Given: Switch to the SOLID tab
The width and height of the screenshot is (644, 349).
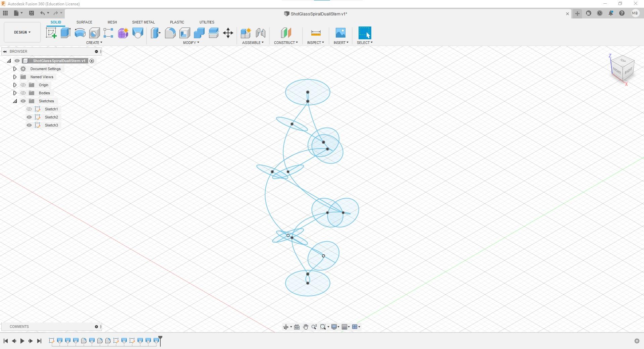Looking at the screenshot, I should pos(56,22).
